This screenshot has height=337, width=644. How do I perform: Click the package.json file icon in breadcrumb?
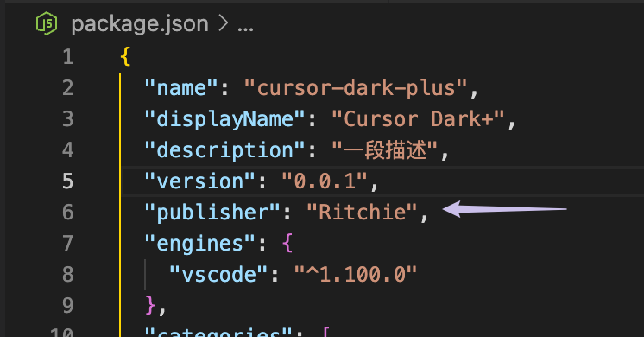tap(47, 23)
